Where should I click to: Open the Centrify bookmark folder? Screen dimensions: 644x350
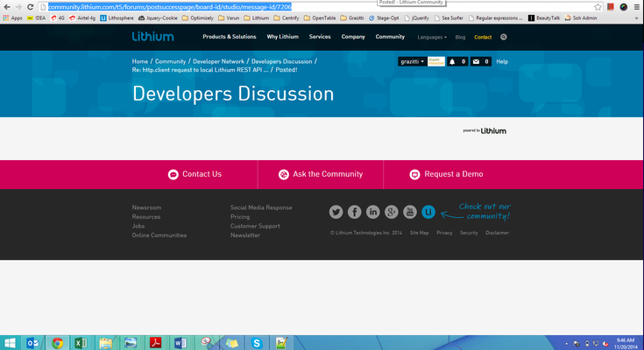point(287,18)
